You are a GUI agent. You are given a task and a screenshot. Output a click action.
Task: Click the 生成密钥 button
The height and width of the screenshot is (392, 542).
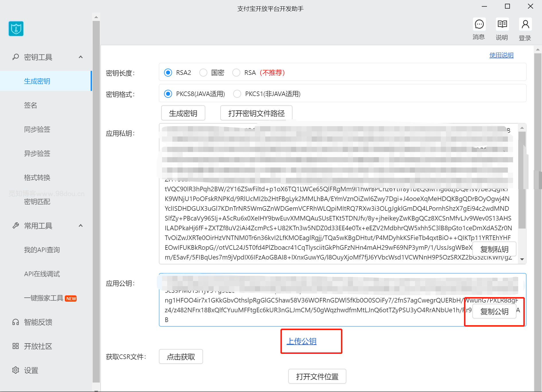(183, 113)
